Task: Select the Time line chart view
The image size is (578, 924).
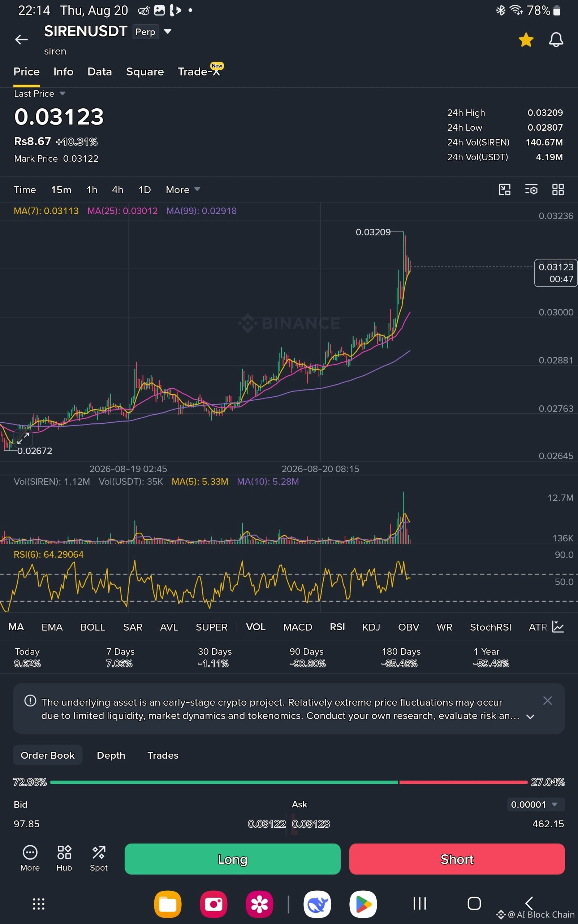Action: [25, 190]
